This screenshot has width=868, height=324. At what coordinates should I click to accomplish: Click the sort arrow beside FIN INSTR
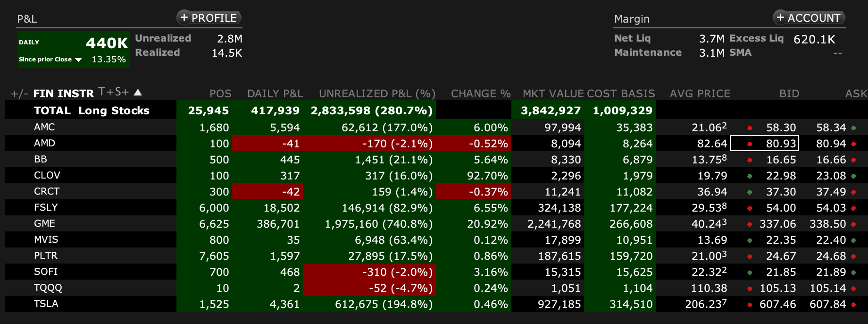coord(138,92)
